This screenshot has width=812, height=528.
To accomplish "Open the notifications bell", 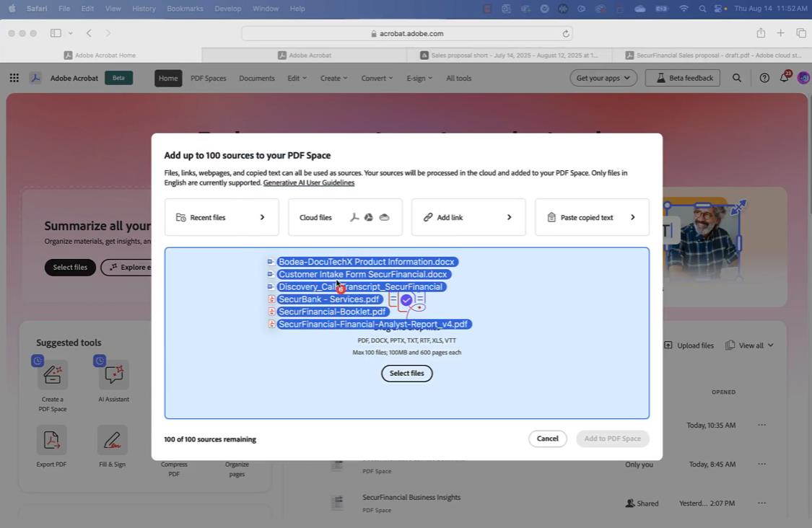I will tap(784, 78).
